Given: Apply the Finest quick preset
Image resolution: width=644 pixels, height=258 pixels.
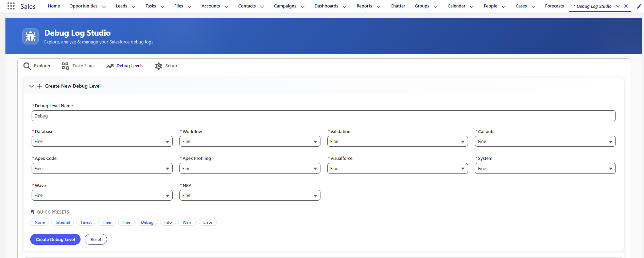Looking at the screenshot, I should point(86,222).
